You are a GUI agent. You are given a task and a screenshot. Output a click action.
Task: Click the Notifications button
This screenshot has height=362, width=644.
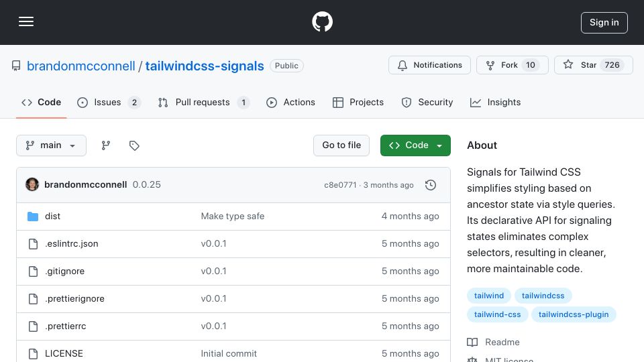coord(429,65)
